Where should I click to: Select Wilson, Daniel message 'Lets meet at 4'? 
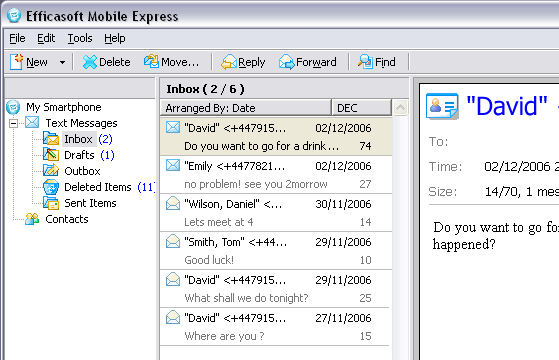click(x=276, y=213)
